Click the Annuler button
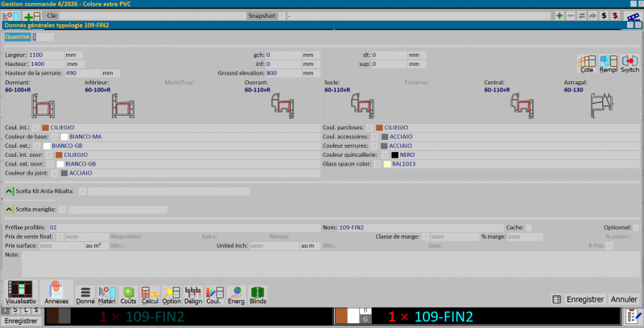This screenshot has width=644, height=328. [x=624, y=299]
